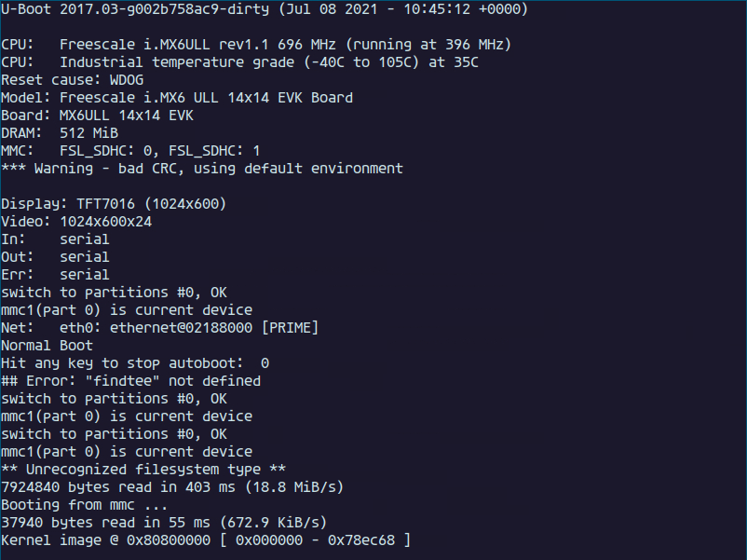Click the 'Model: Freescale i.MX6 ULL' line

(x=177, y=98)
